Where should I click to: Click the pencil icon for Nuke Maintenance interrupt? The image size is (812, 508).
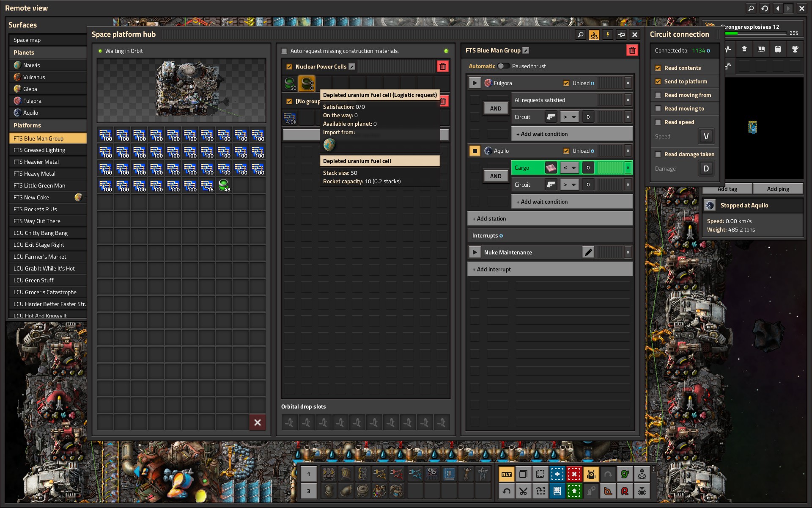[x=588, y=252]
